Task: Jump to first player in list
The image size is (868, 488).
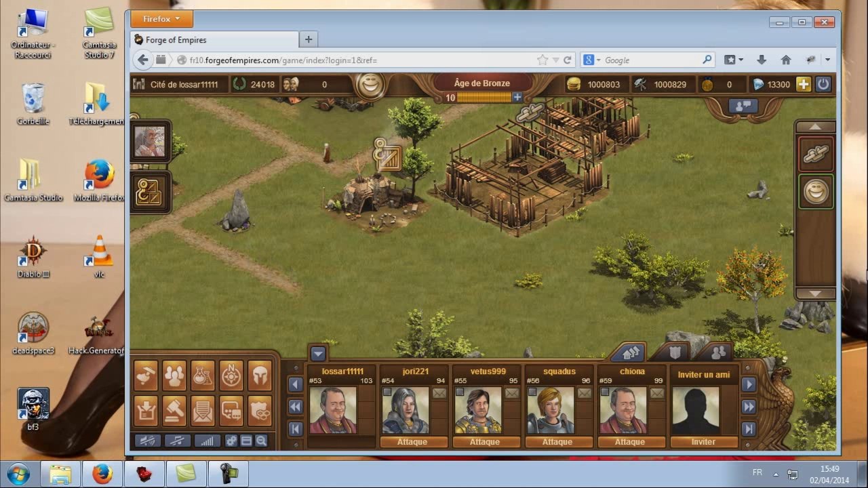Action: 296,428
